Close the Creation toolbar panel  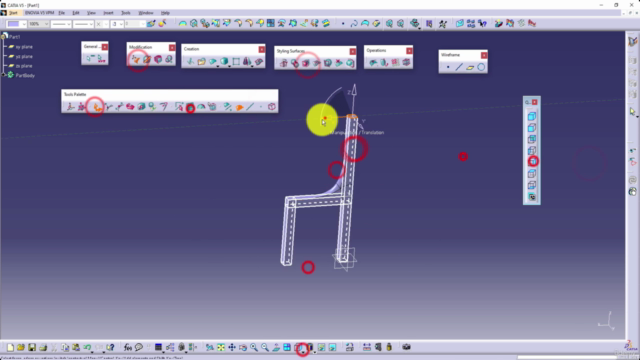coord(262,49)
